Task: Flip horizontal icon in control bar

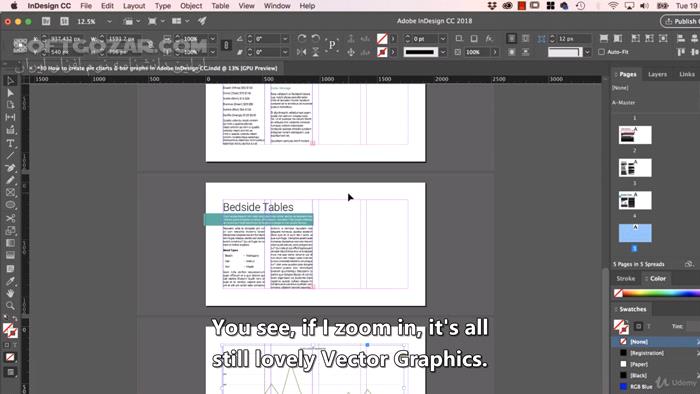Action: (302, 52)
